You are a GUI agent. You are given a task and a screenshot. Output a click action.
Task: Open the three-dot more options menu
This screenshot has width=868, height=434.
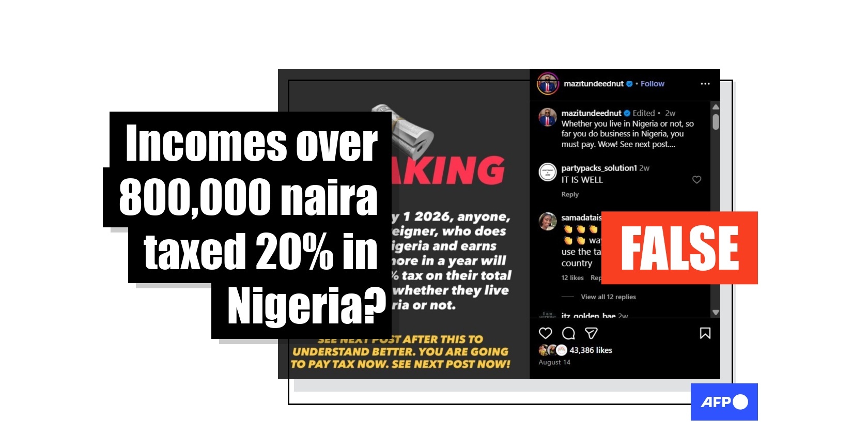(x=705, y=84)
